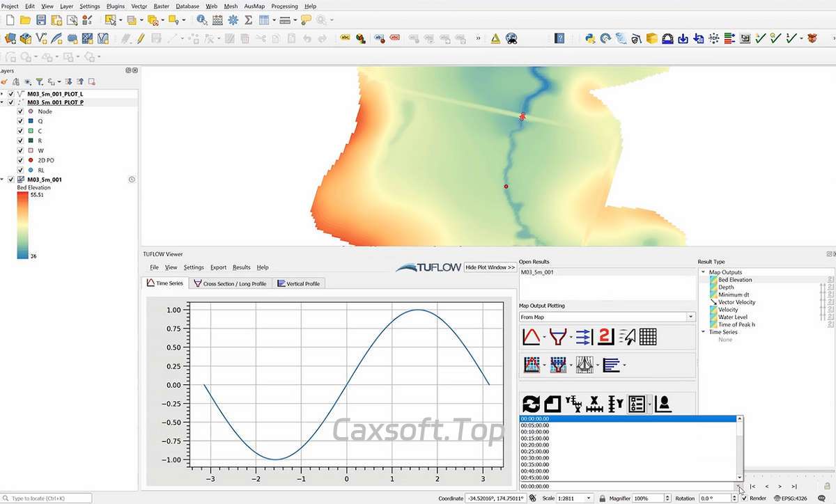Click the refresh plot icon in TUFLOW Viewer
836x504 pixels.
coord(532,404)
